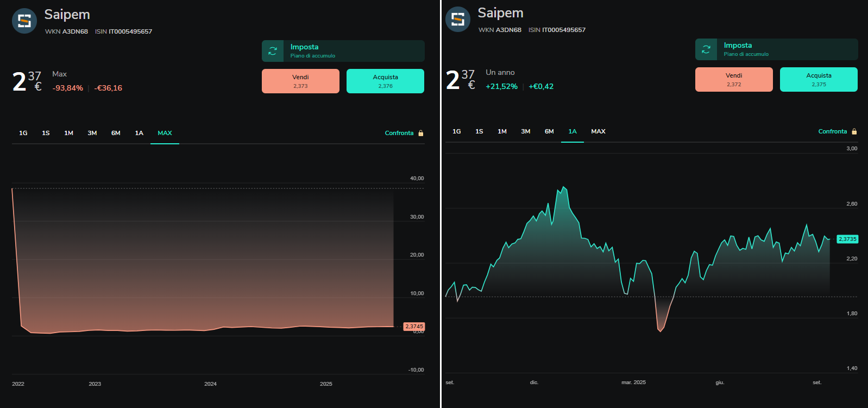868x408 pixels.
Task: Click Acquista button showing 2,375
Action: coord(819,79)
